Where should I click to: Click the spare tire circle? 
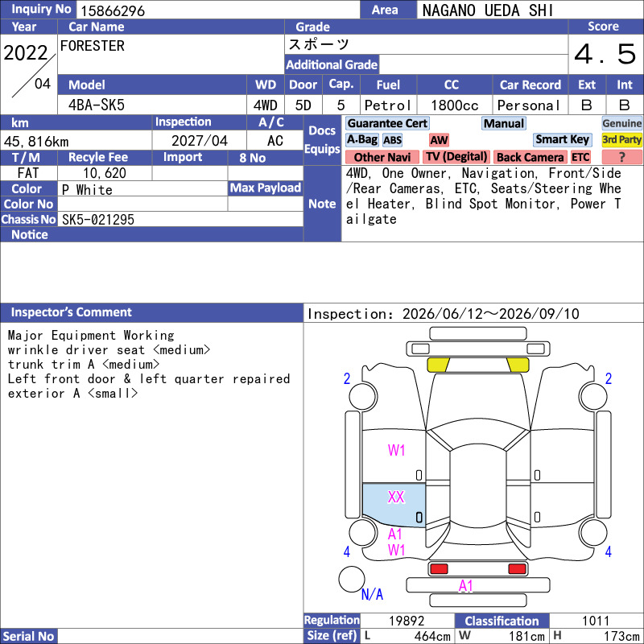352,579
